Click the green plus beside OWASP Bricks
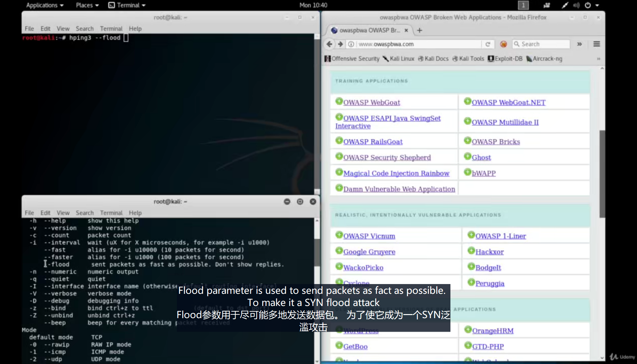This screenshot has height=364, width=637. click(x=468, y=140)
